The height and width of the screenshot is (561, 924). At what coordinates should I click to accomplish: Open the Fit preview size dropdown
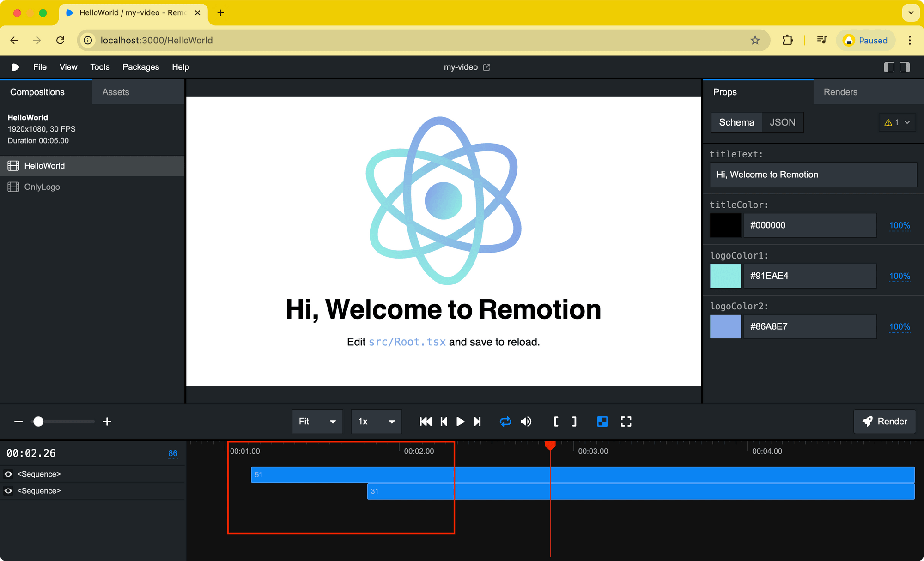317,422
